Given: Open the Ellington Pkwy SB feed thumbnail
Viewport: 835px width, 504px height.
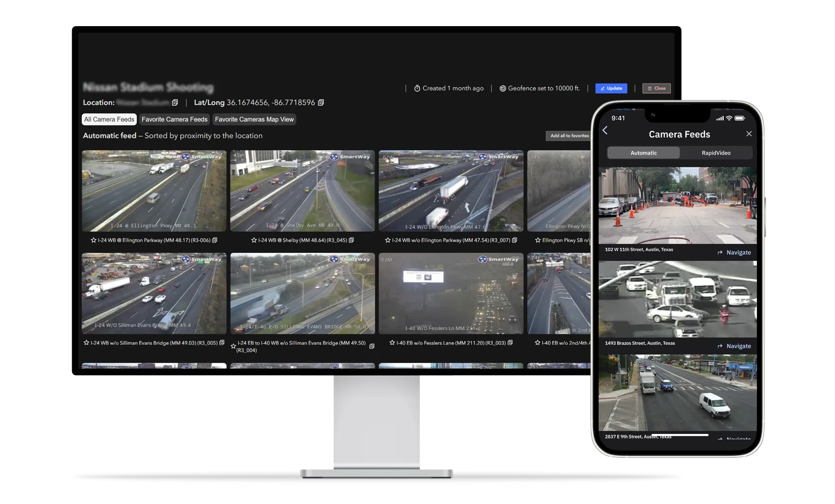Looking at the screenshot, I should click(x=559, y=191).
